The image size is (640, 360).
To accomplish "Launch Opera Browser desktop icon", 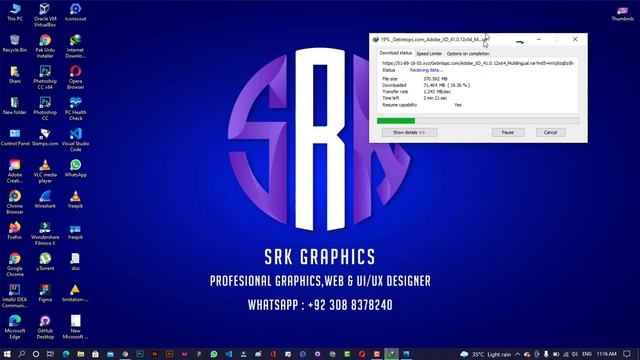I will [76, 78].
